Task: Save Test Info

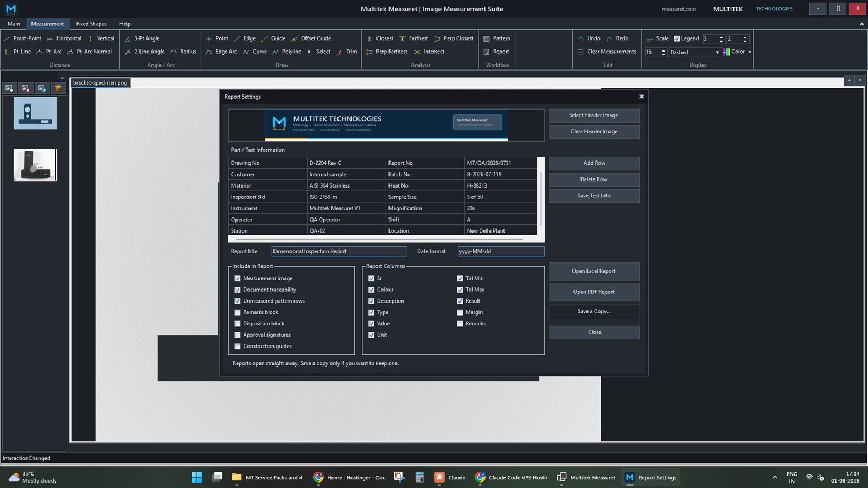Action: (594, 196)
